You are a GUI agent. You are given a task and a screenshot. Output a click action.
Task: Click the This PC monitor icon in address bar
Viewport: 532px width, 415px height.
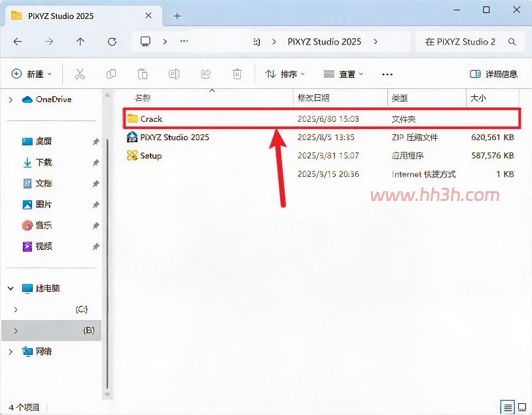coord(145,41)
